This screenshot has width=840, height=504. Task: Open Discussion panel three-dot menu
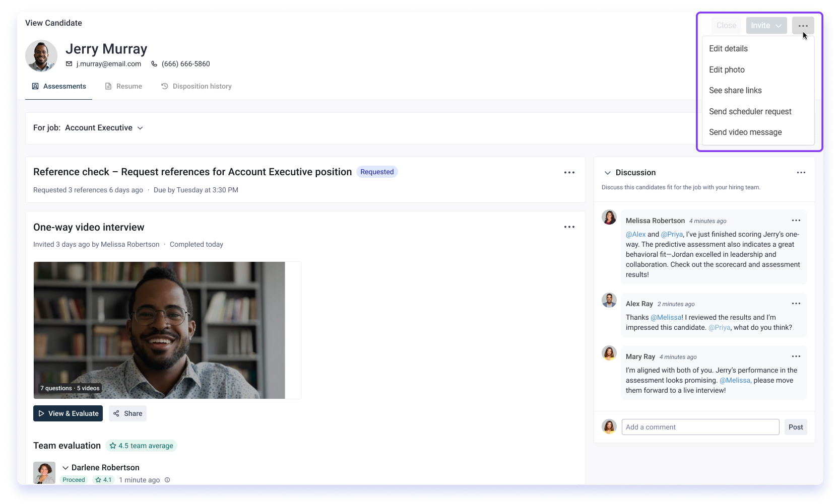tap(801, 172)
